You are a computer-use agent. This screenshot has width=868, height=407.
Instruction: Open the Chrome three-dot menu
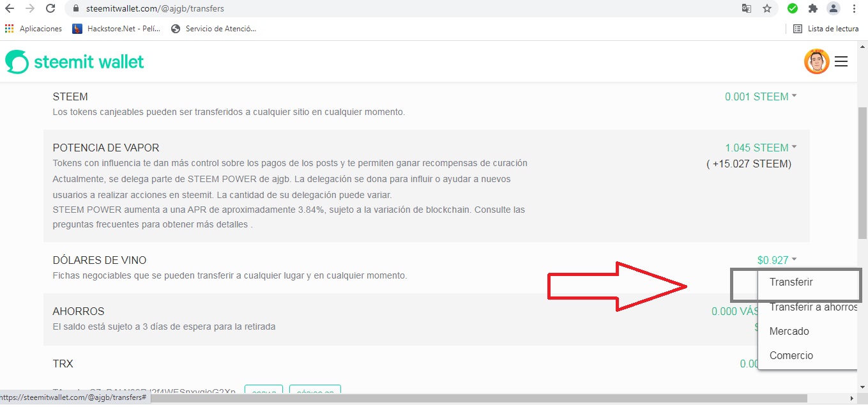point(855,9)
